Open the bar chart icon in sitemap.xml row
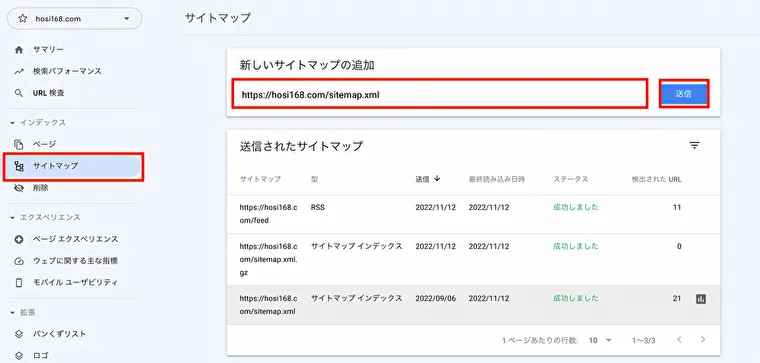 pyautogui.click(x=700, y=299)
